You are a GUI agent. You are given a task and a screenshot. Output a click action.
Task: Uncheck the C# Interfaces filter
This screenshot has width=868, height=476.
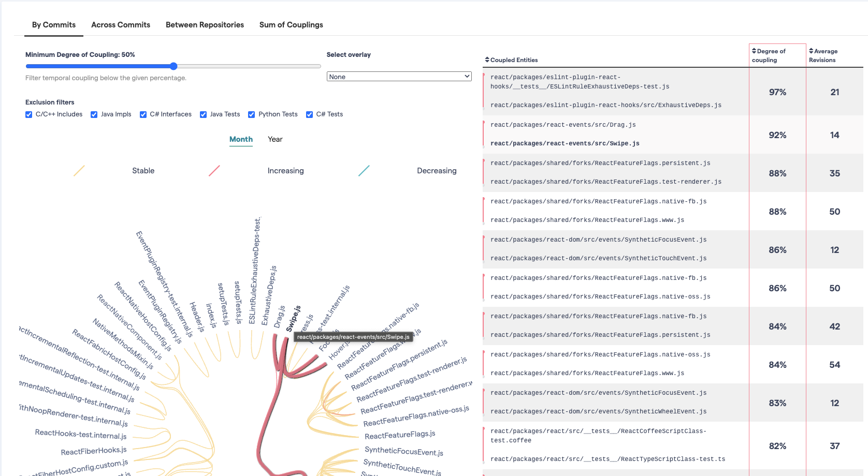[x=143, y=114]
